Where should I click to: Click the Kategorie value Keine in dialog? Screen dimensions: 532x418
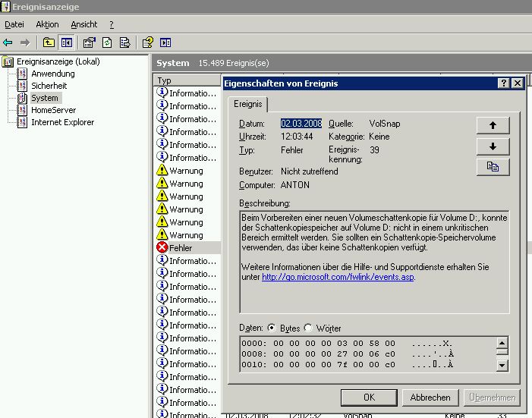(x=379, y=137)
